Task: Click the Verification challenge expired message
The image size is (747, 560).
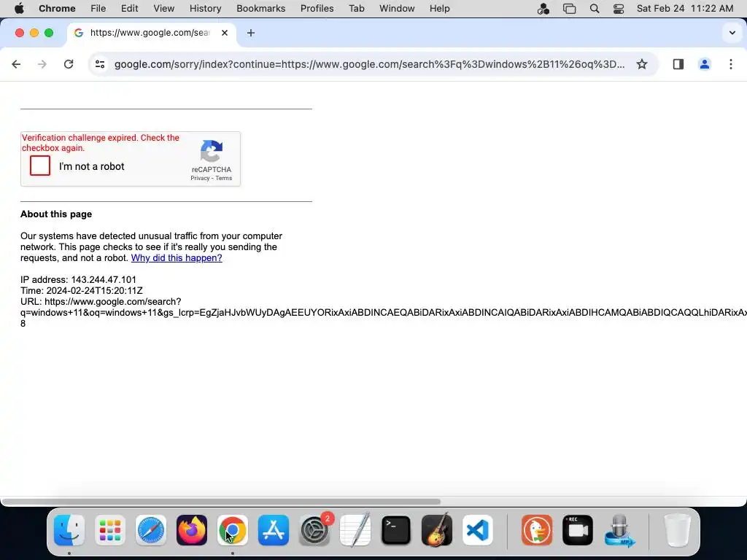Action: pos(101,143)
